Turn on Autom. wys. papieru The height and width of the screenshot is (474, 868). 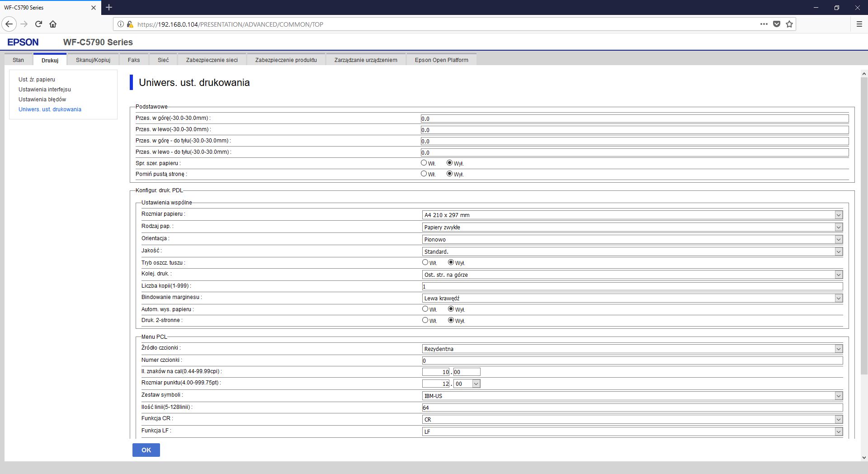pos(425,309)
